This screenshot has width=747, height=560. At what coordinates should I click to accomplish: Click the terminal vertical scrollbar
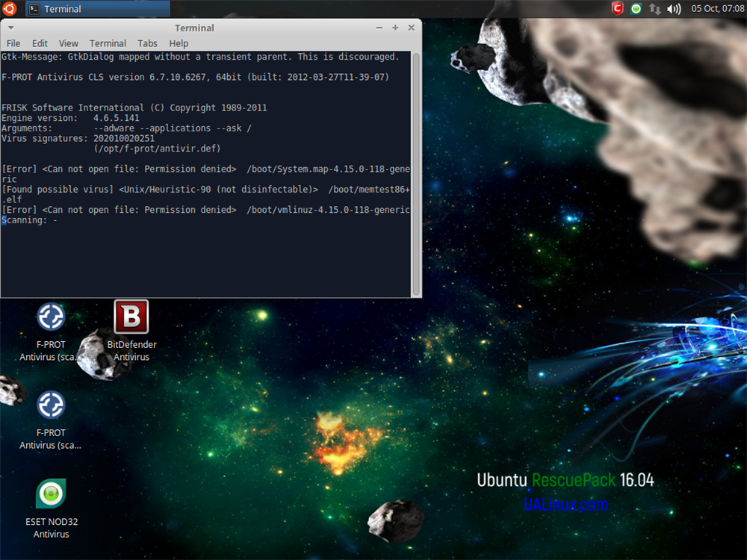point(416,174)
